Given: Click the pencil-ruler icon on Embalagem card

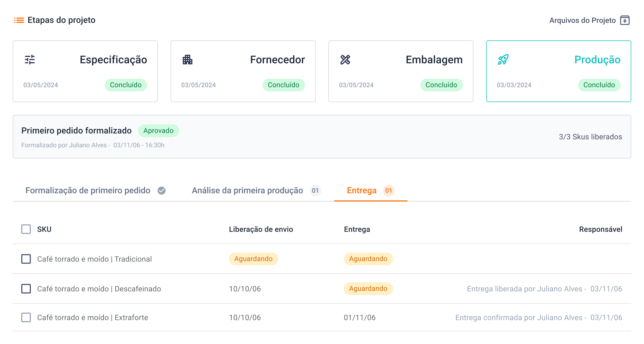Looking at the screenshot, I should coord(345,60).
